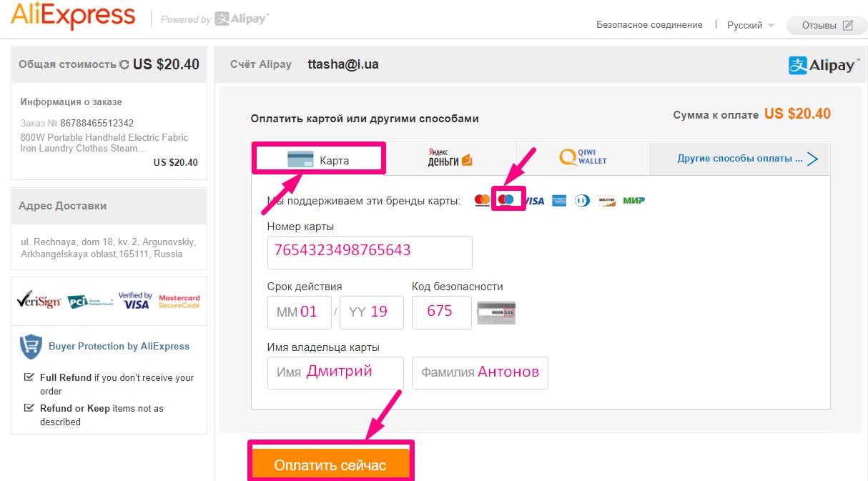This screenshot has width=868, height=481.
Task: Click the Maestro brand icon
Action: tap(506, 199)
